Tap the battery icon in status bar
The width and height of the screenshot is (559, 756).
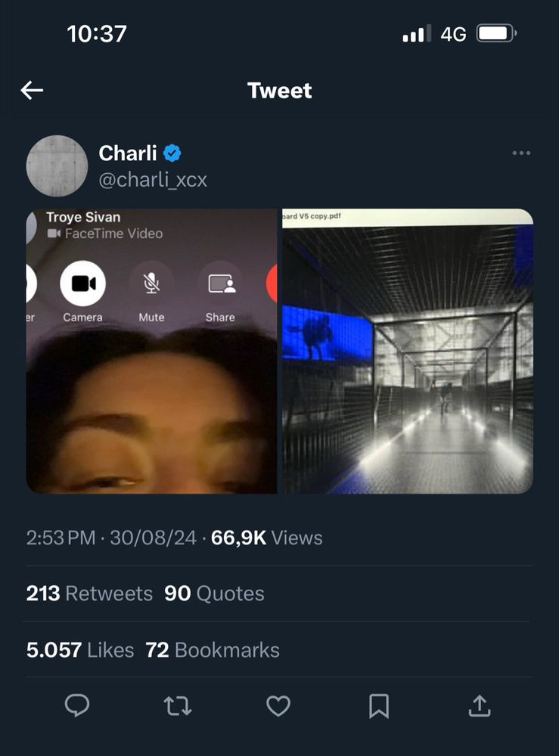495,34
